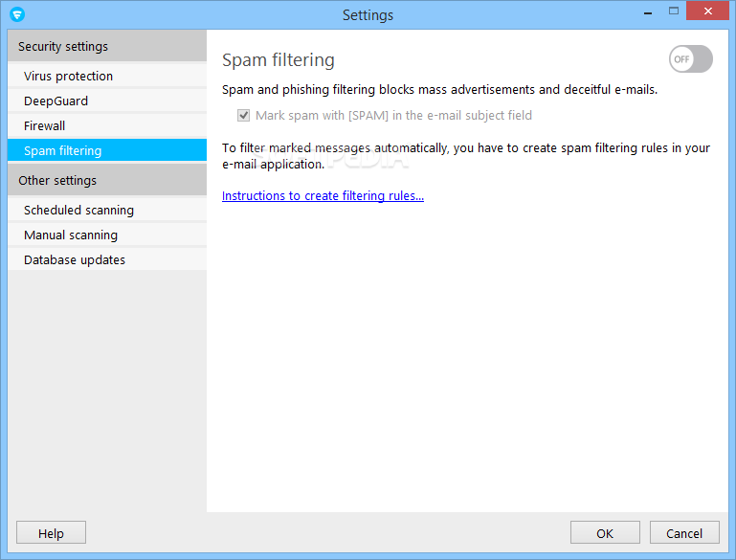Open Instructions to create filtering rules link
The height and width of the screenshot is (560, 736).
323,195
